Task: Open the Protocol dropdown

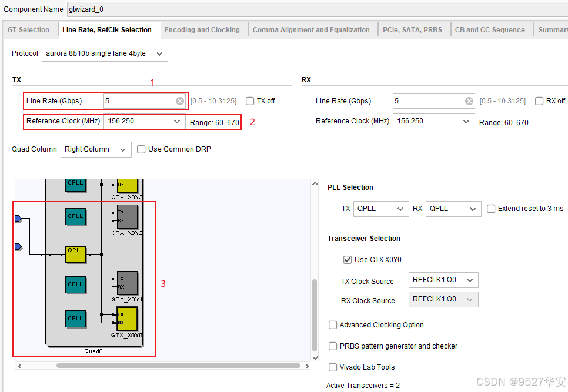Action: 105,53
